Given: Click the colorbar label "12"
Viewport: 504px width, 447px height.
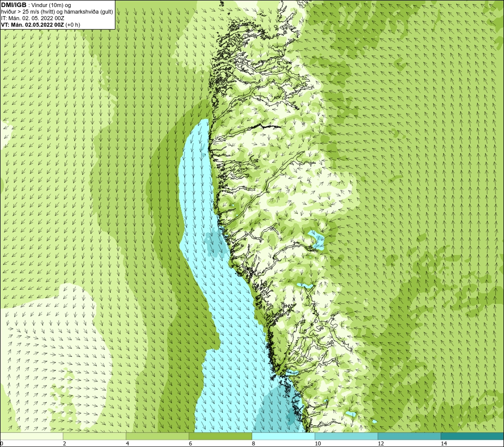Looking at the screenshot, I should click(x=381, y=444).
